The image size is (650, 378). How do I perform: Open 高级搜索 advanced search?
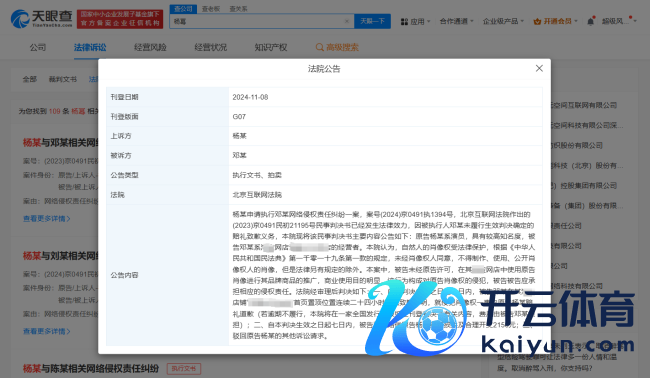[337, 47]
